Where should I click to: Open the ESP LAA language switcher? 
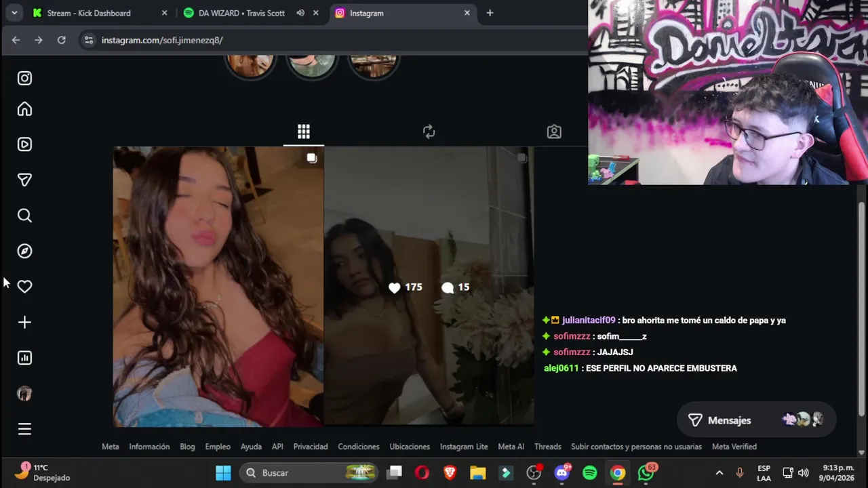pos(764,472)
